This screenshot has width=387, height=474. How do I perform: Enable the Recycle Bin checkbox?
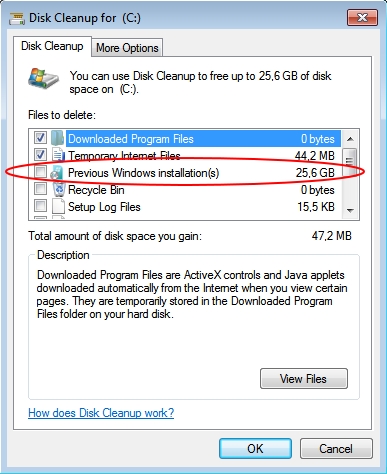40,189
